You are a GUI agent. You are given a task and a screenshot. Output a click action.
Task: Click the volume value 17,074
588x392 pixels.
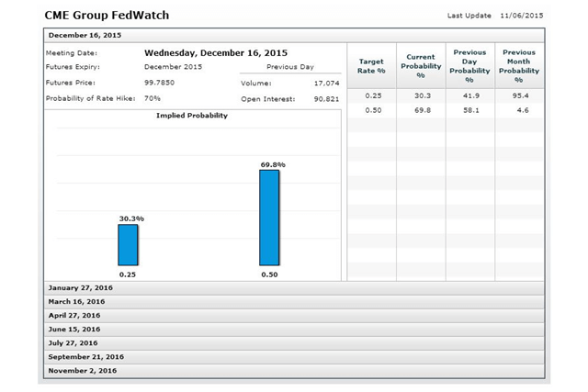327,84
